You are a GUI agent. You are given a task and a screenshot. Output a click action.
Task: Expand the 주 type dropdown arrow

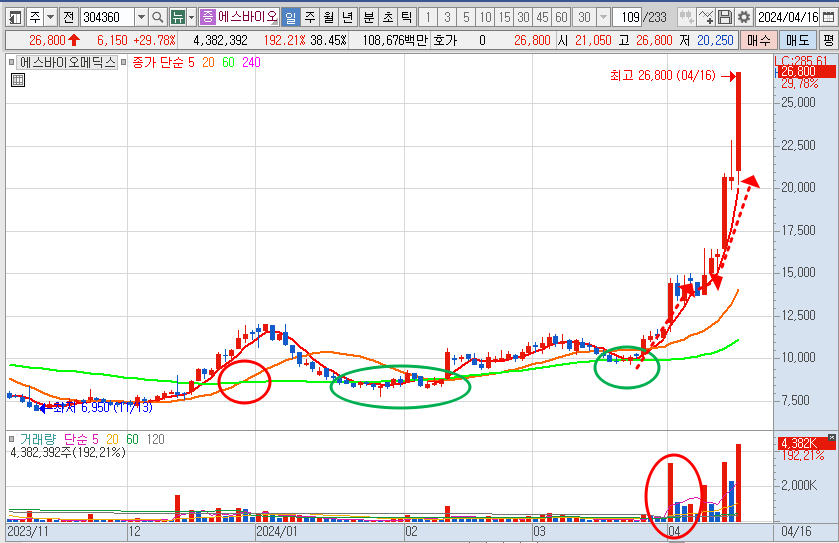coord(50,18)
